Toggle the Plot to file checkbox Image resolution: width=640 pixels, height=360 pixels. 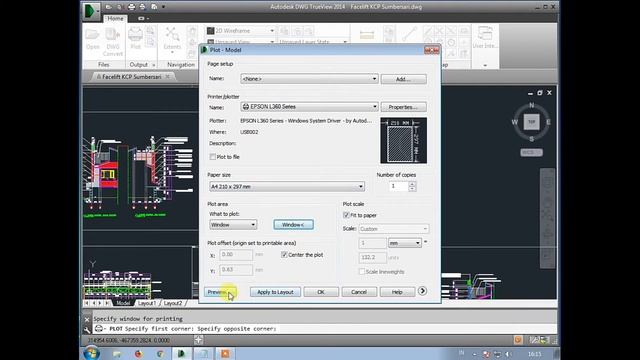(x=213, y=157)
